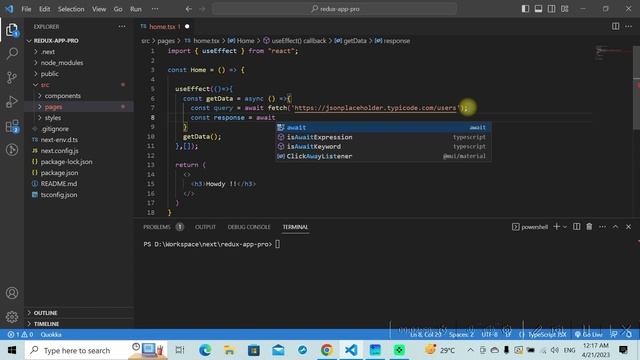Click errors and warnings status bar item
Image resolution: width=640 pixels, height=360 pixels.
tap(20, 334)
